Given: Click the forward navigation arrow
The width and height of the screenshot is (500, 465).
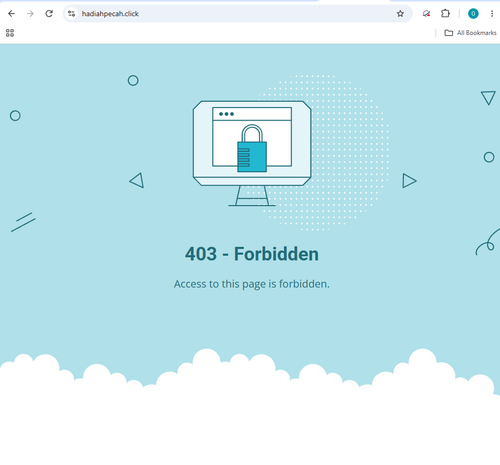Looking at the screenshot, I should pos(30,14).
